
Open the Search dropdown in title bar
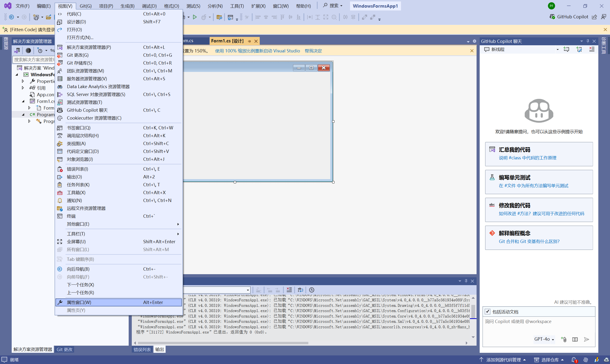[333, 6]
